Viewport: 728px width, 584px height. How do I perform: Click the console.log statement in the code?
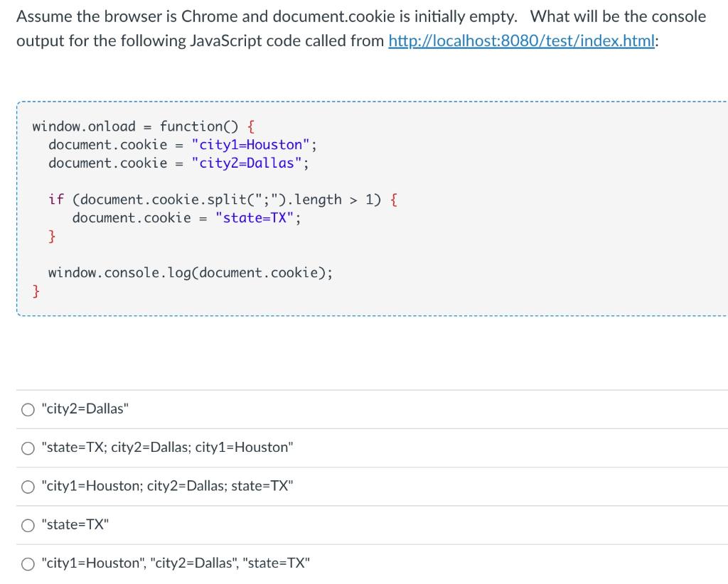(190, 272)
